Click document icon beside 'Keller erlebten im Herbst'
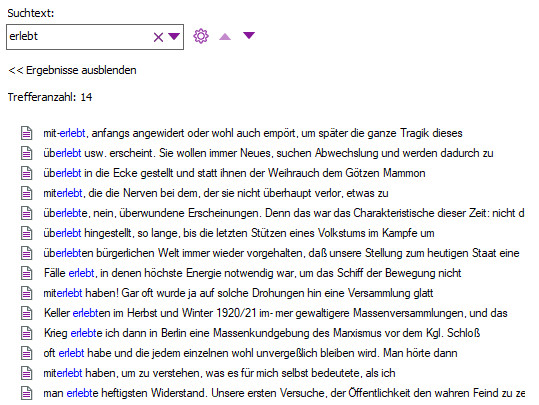539x405 pixels. 27,313
